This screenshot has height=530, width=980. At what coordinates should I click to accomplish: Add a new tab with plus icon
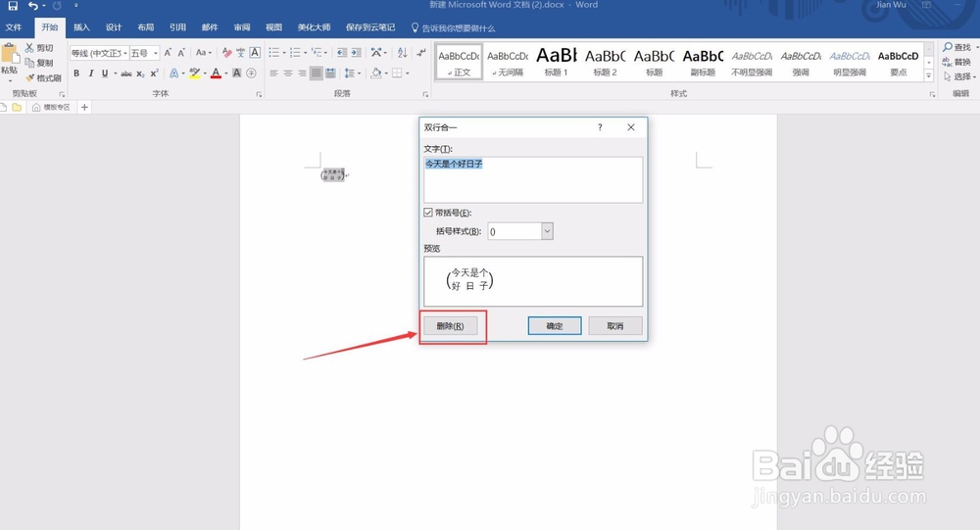(x=84, y=108)
